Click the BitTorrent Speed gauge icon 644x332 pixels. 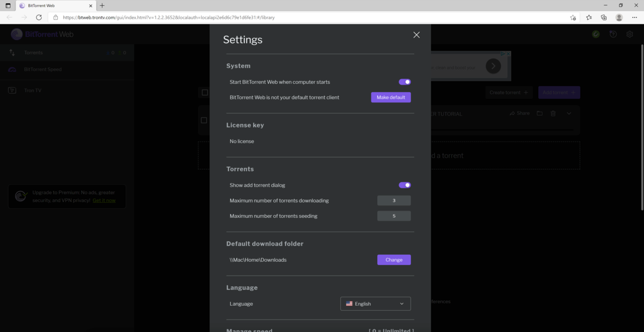12,69
